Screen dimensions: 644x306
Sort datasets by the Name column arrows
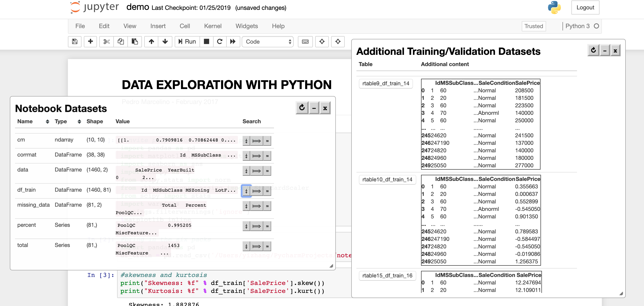[47, 122]
